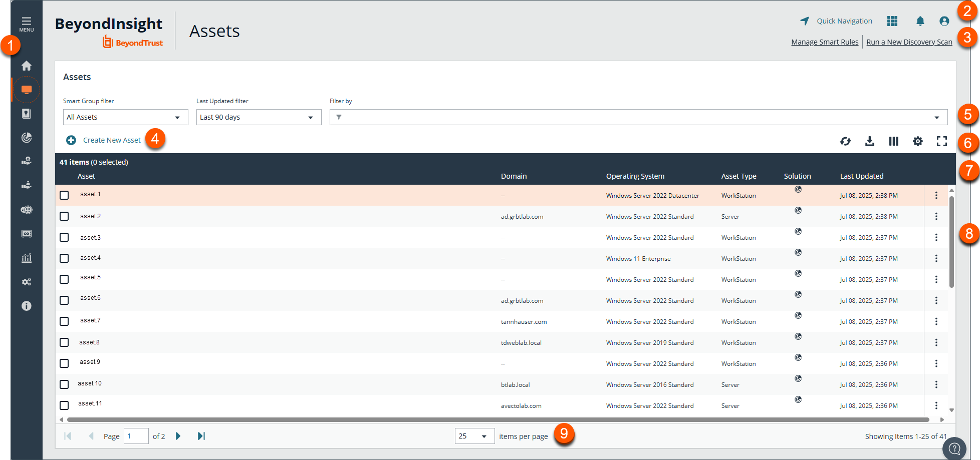The height and width of the screenshot is (460, 980).
Task: Open sidebar hand with gear icon
Action: pos(27,161)
